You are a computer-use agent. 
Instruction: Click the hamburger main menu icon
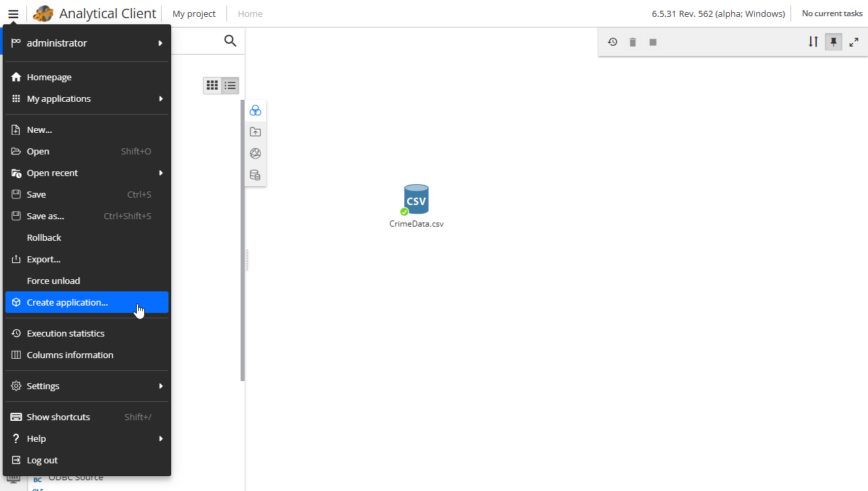point(13,13)
